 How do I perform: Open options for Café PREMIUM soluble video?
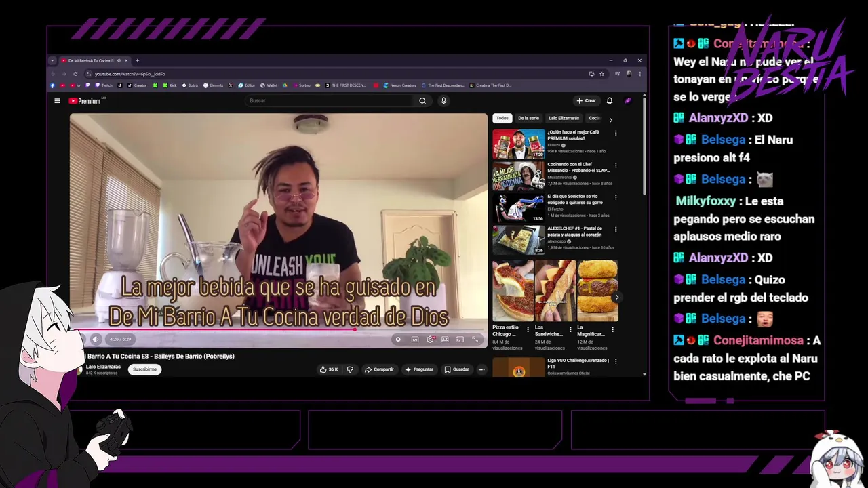[x=616, y=133]
